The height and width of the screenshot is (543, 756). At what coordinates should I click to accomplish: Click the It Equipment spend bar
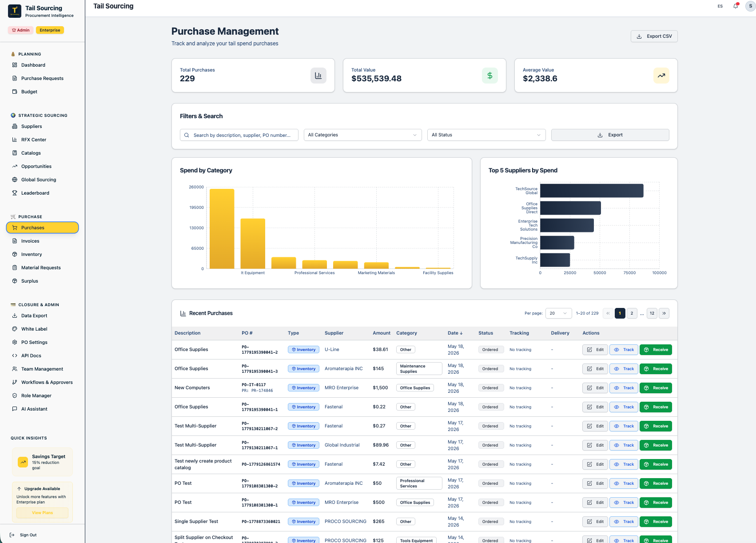point(253,244)
